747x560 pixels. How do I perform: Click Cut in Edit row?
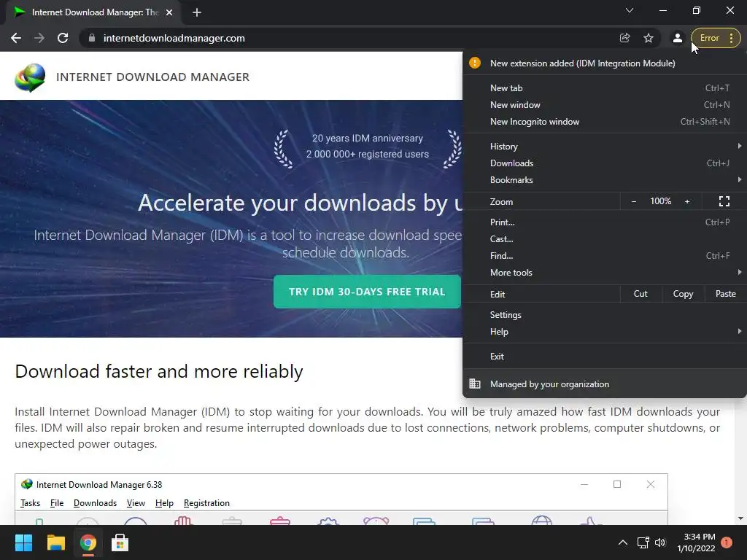pos(640,294)
